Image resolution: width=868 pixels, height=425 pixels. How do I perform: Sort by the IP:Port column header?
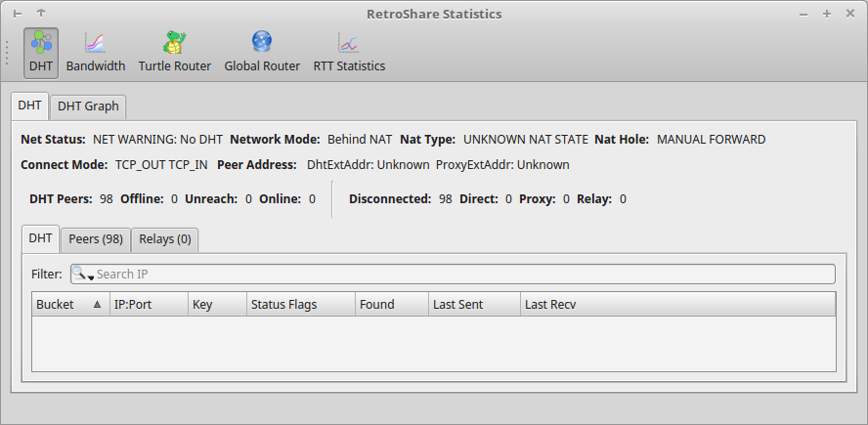click(x=149, y=305)
